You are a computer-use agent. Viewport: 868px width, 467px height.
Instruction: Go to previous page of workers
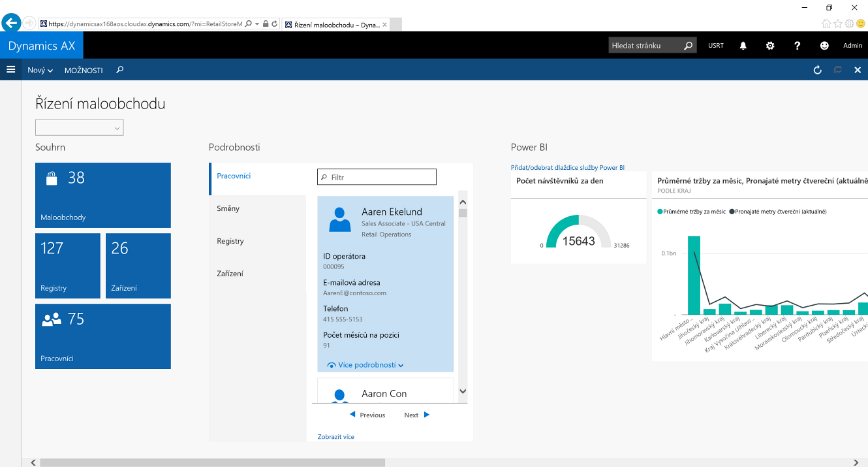367,415
